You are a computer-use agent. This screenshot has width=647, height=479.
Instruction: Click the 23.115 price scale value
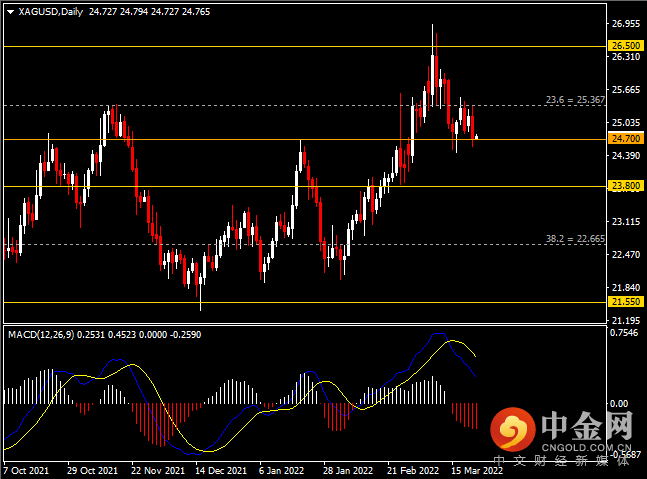coord(626,222)
